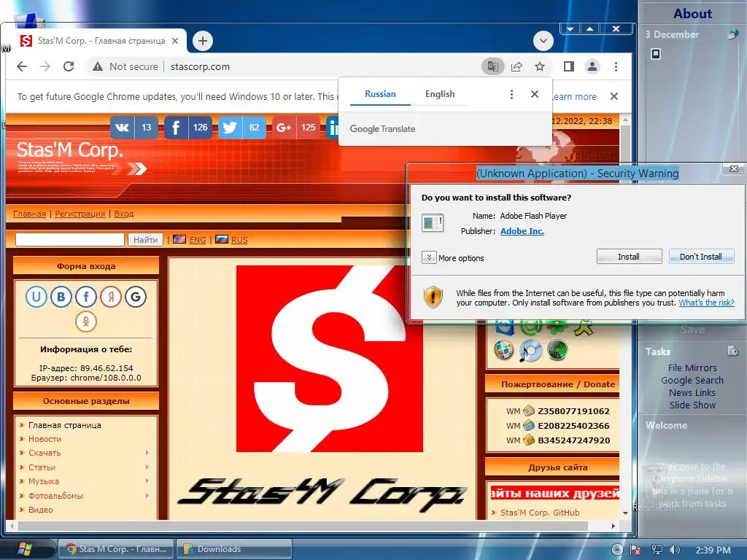This screenshot has width=747, height=560.
Task: Open Downloads in the taskbar
Action: [x=233, y=549]
